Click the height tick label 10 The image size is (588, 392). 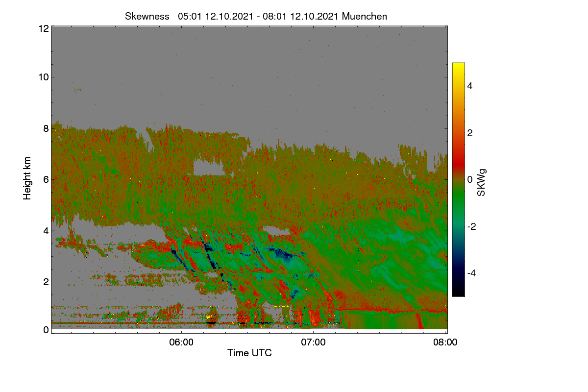pos(43,77)
